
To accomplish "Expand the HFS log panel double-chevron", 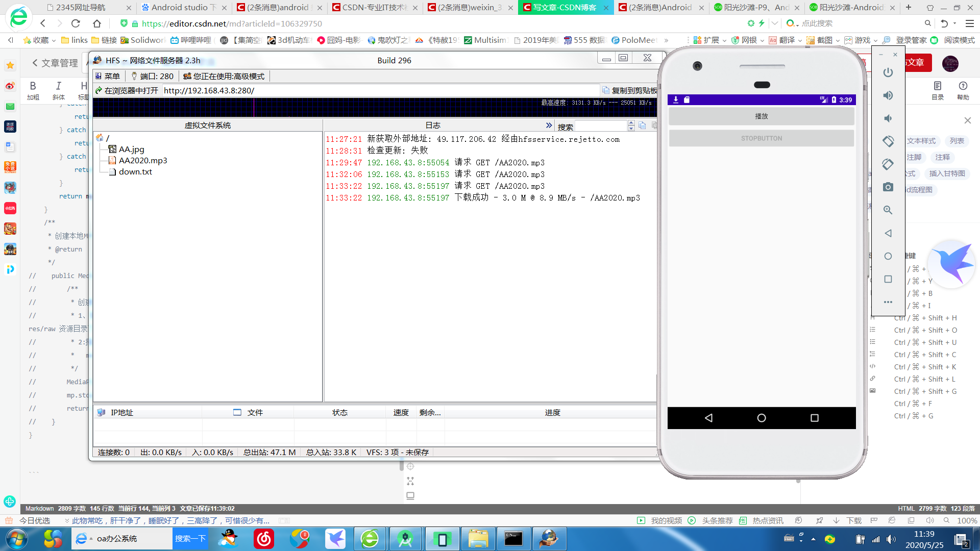I will (549, 125).
